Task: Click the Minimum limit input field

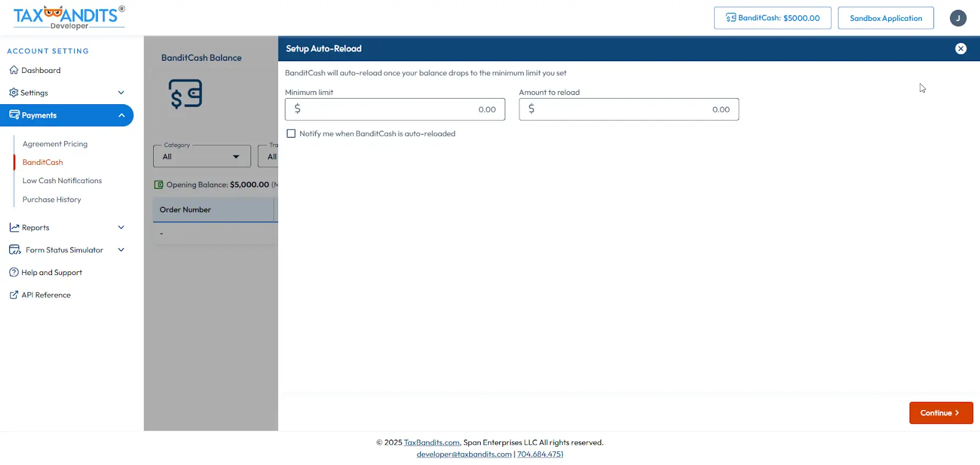Action: coord(394,110)
